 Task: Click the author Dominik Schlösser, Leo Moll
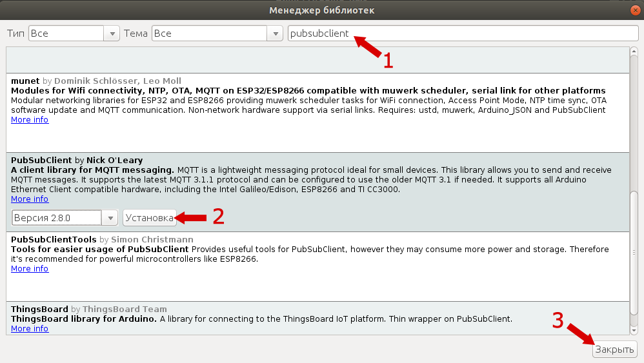117,81
